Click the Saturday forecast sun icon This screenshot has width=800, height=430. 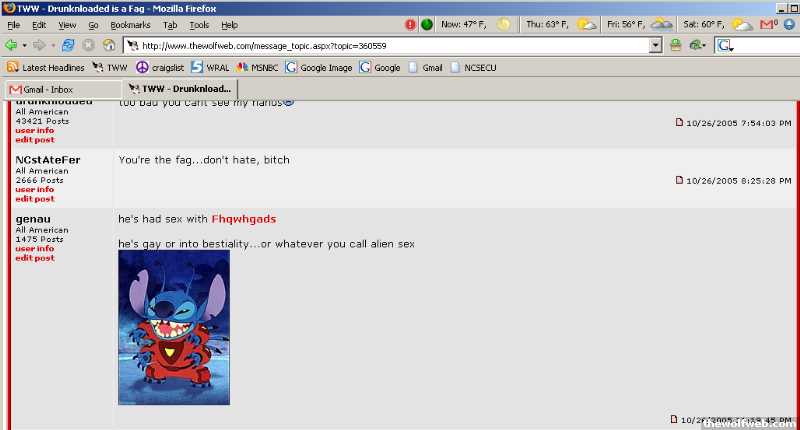[x=741, y=24]
